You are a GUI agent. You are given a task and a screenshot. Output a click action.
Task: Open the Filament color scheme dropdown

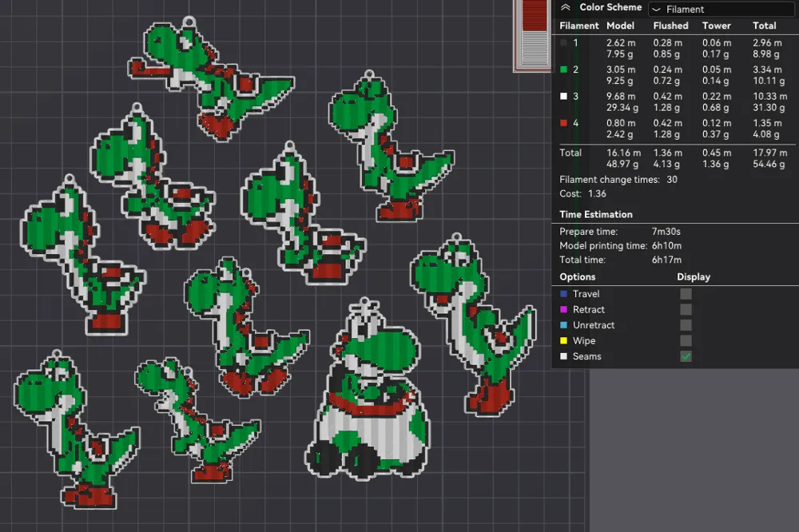(x=721, y=9)
